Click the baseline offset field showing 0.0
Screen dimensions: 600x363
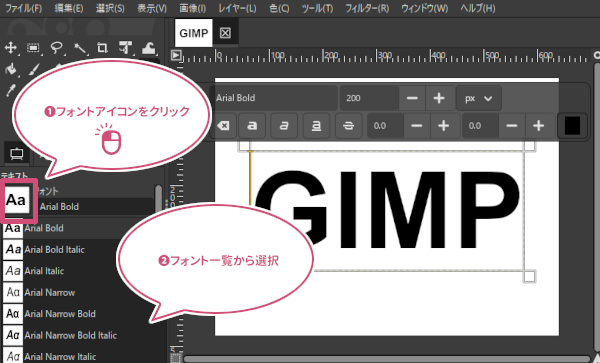coord(385,125)
